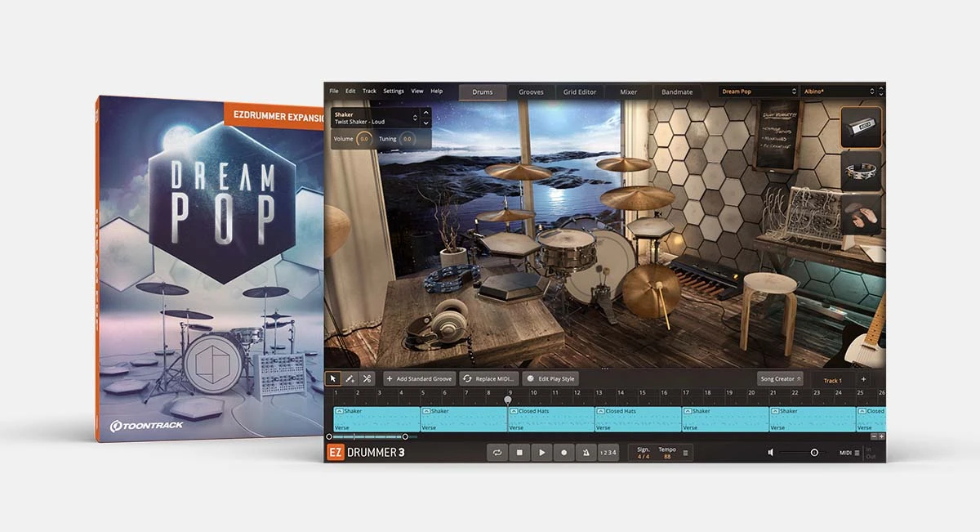The image size is (980, 532).
Task: Click the playhead marker at bar 9
Action: tap(508, 400)
